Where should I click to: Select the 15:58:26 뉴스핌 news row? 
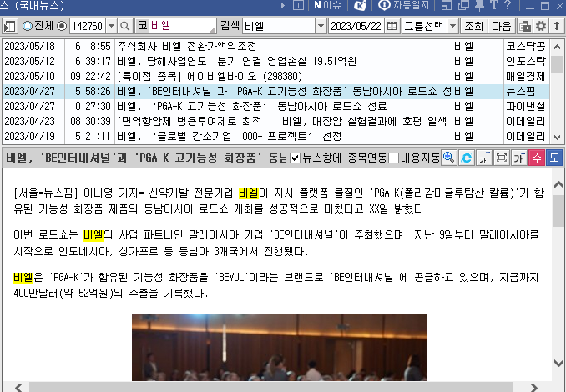pyautogui.click(x=275, y=91)
